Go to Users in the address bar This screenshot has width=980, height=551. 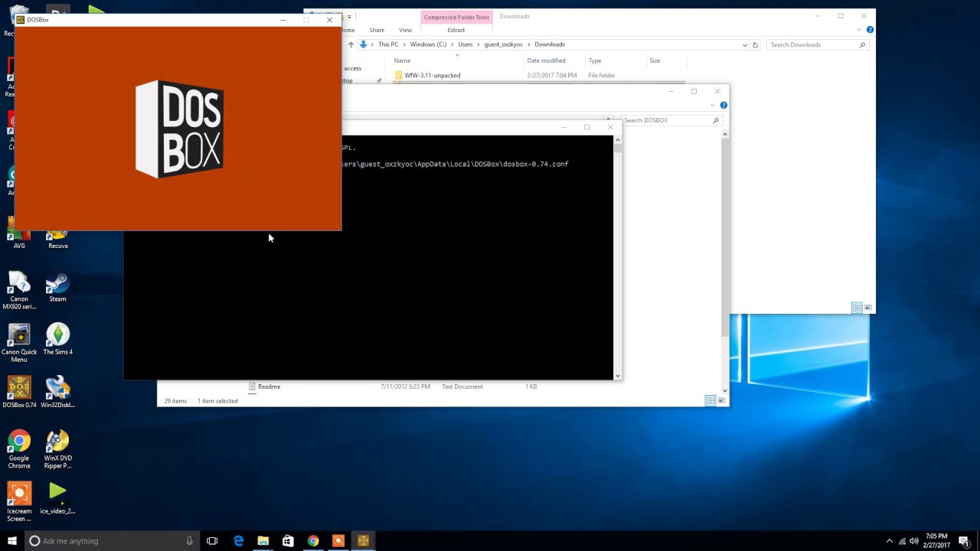(465, 44)
